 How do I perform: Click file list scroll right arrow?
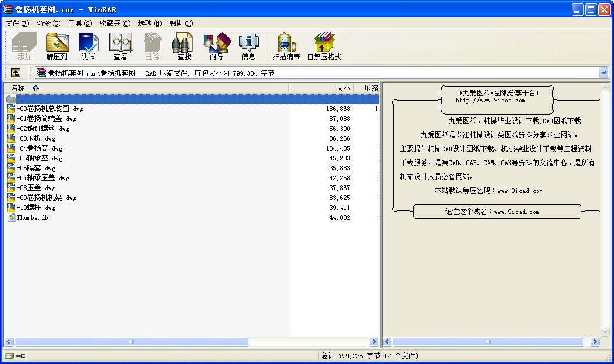coord(374,342)
